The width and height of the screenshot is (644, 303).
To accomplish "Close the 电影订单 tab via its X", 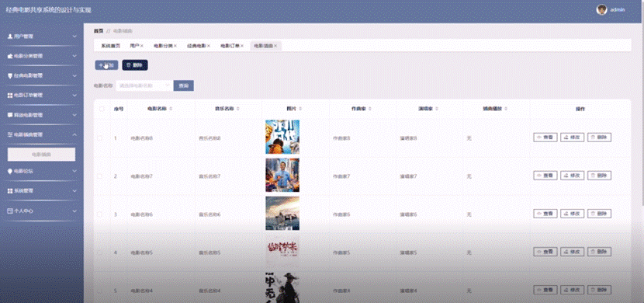I will 242,46.
